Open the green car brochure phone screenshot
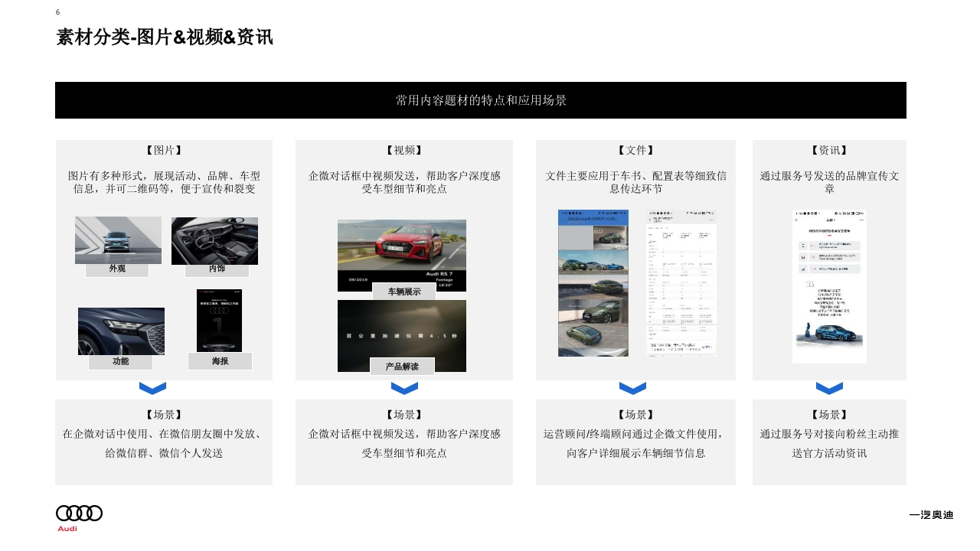The height and width of the screenshot is (551, 980). tap(593, 283)
